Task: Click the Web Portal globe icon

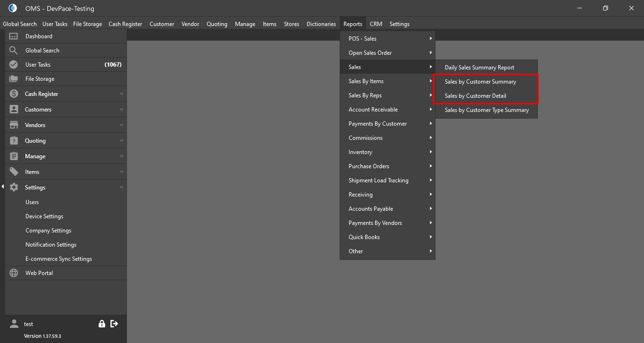Action: (14, 273)
